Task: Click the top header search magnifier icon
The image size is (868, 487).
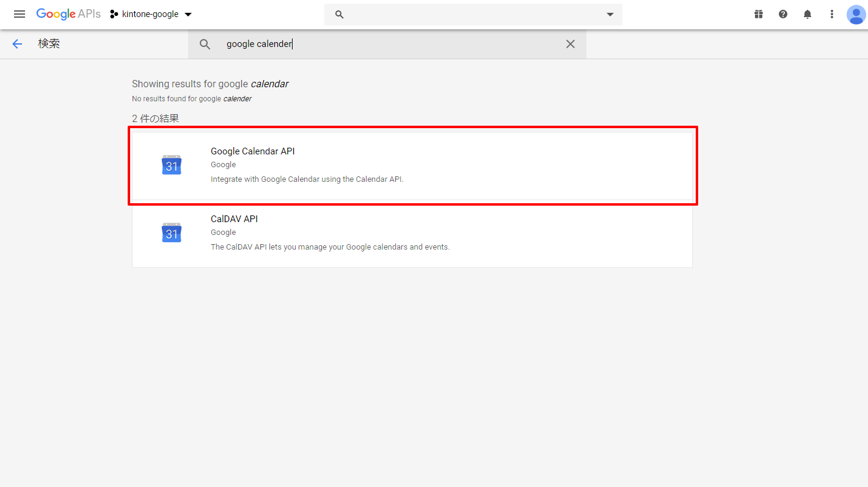Action: (x=340, y=14)
